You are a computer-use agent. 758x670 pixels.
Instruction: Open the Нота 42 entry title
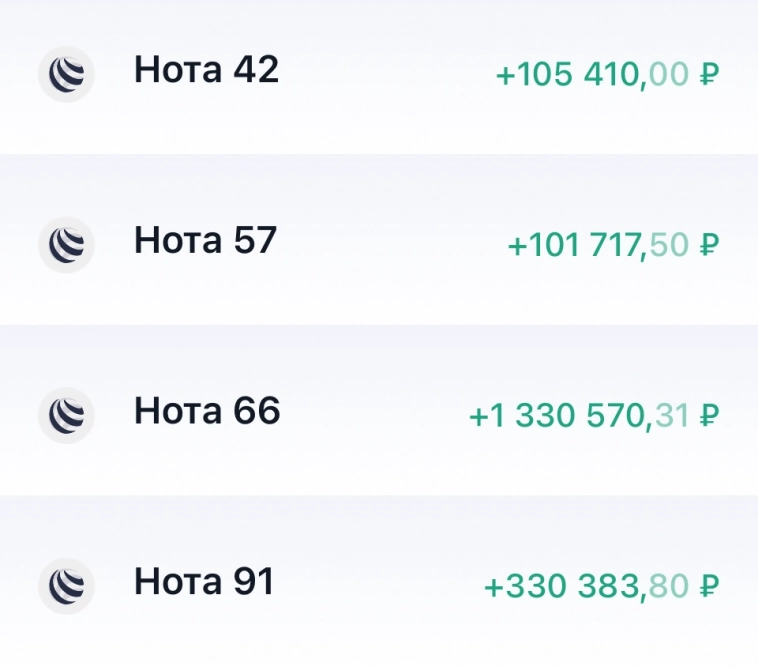pos(206,70)
